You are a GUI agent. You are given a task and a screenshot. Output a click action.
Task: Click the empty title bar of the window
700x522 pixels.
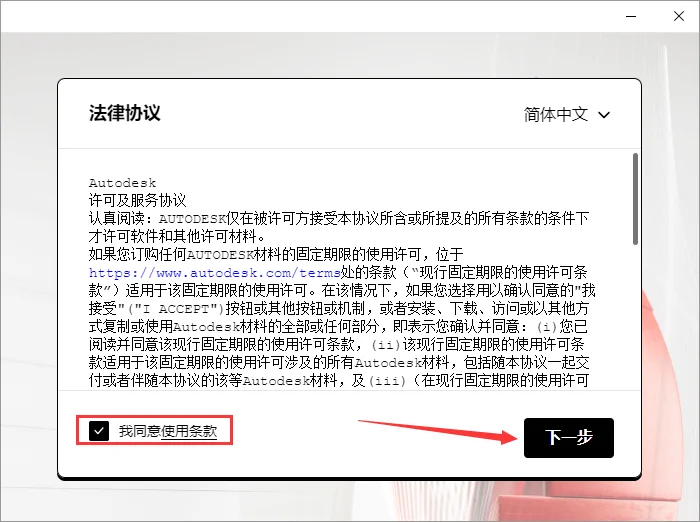300,17
